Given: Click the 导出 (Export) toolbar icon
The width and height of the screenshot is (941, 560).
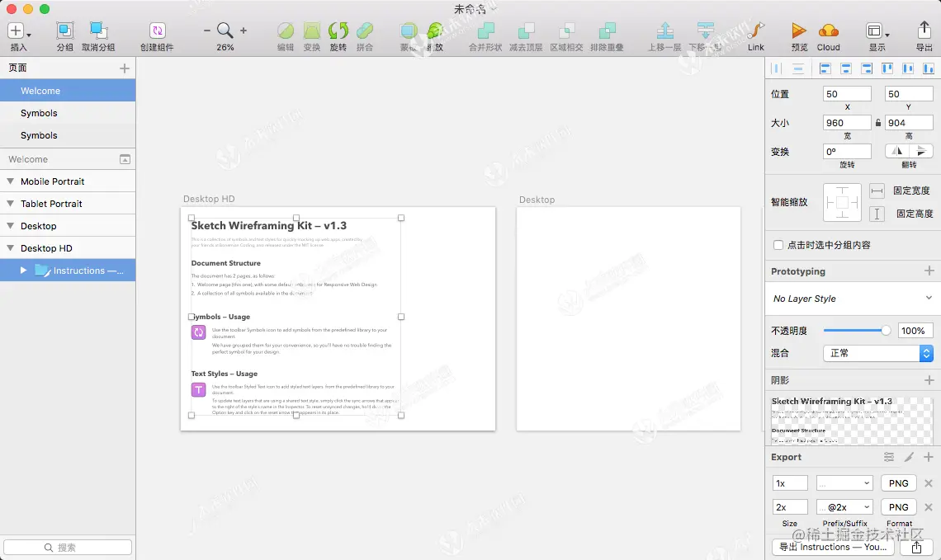Looking at the screenshot, I should [924, 30].
